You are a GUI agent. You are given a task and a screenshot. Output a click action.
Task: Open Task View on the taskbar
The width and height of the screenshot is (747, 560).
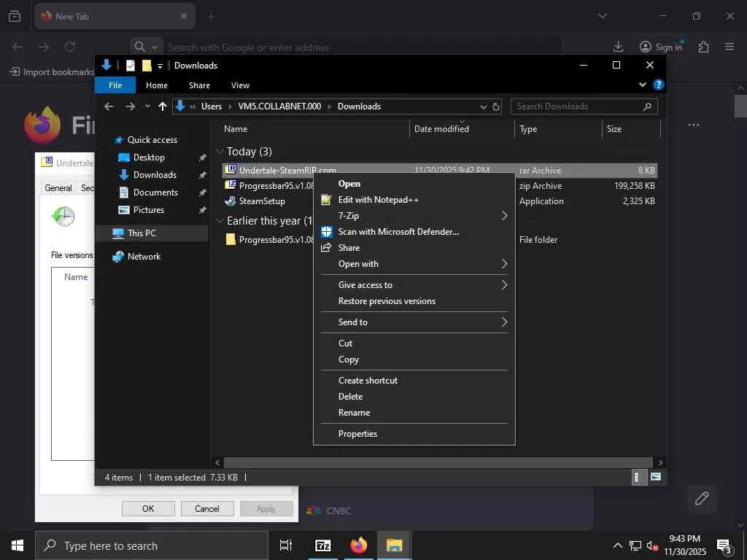tap(286, 545)
